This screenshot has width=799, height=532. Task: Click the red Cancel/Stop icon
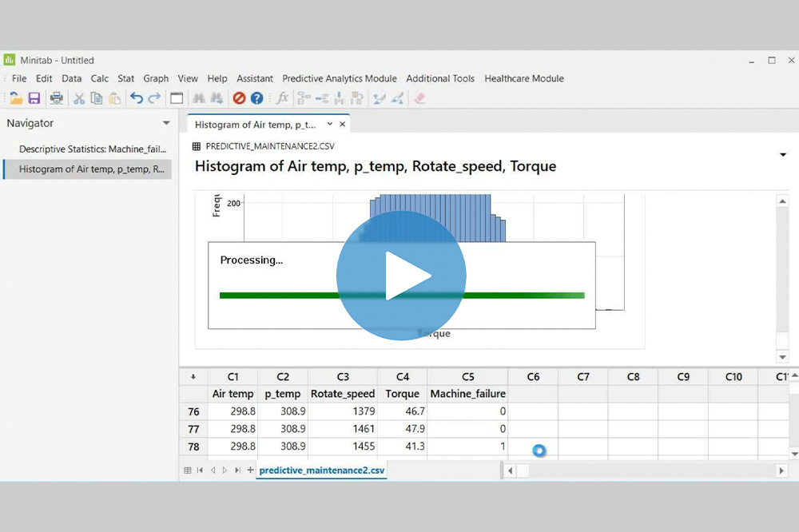[238, 97]
